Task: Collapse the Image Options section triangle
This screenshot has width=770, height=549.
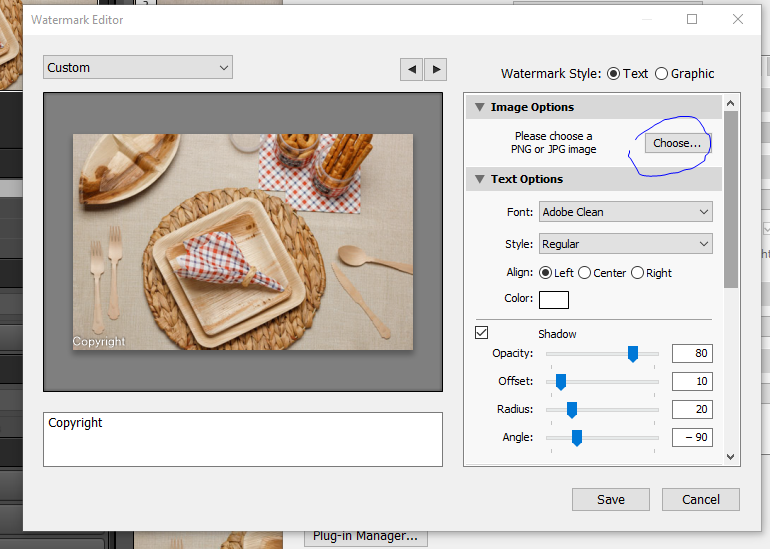Action: [x=480, y=107]
